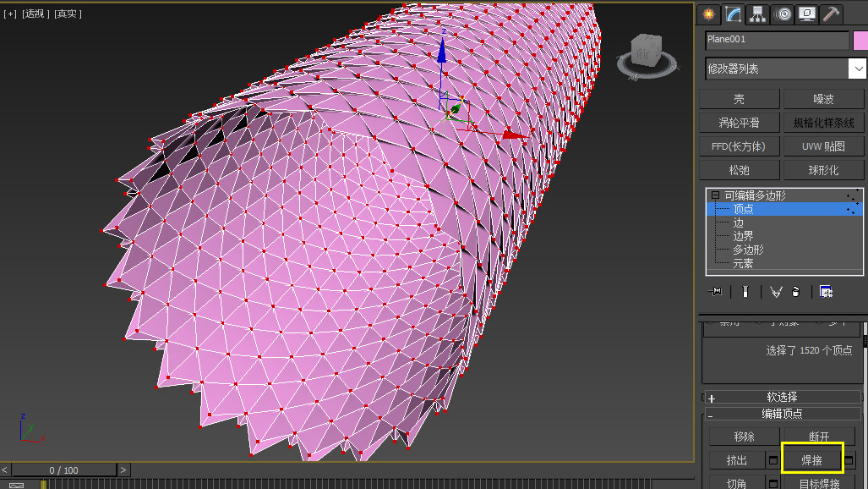Open the Utilities hammer panel tab

[831, 14]
